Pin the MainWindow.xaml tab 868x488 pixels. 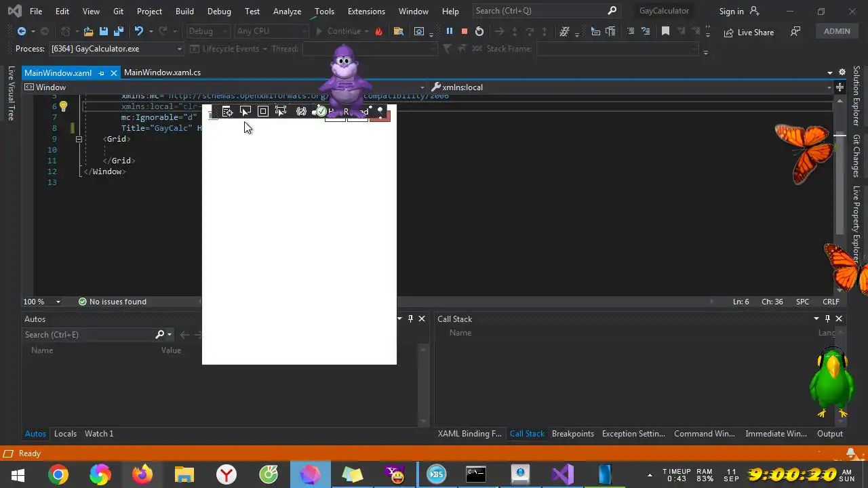[x=101, y=73]
